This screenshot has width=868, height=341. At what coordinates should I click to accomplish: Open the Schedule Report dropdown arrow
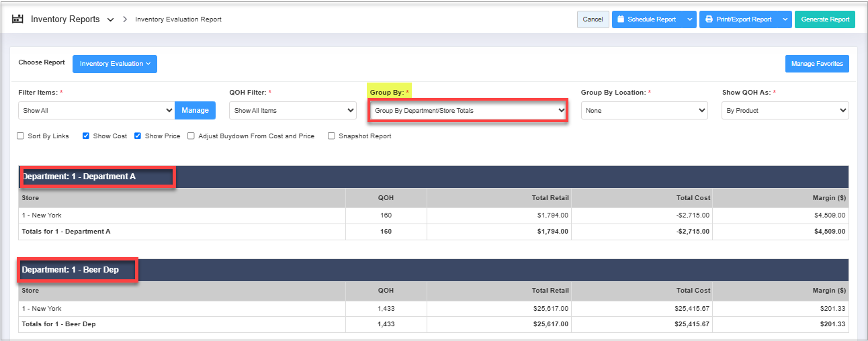point(689,19)
